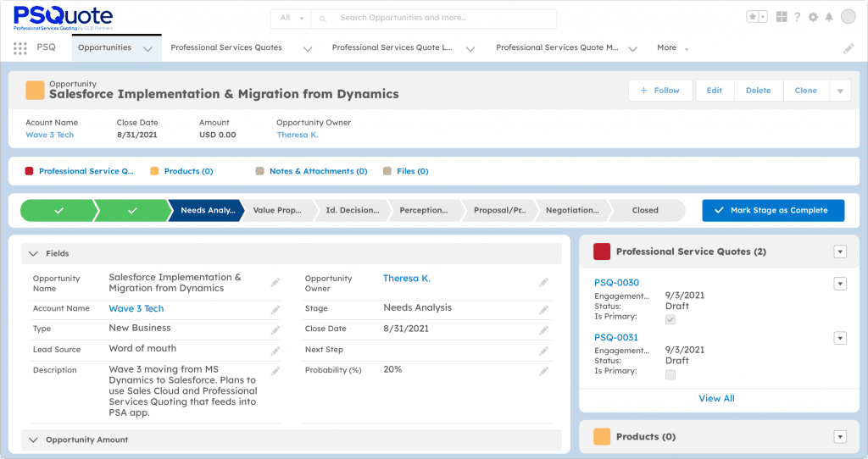This screenshot has width=868, height=459.
Task: Edit the Probability pencil icon
Action: [x=543, y=371]
